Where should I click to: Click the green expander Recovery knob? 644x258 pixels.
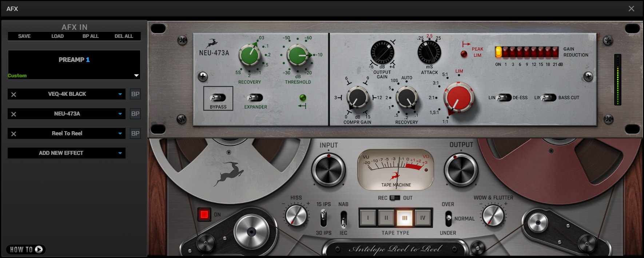(x=250, y=55)
